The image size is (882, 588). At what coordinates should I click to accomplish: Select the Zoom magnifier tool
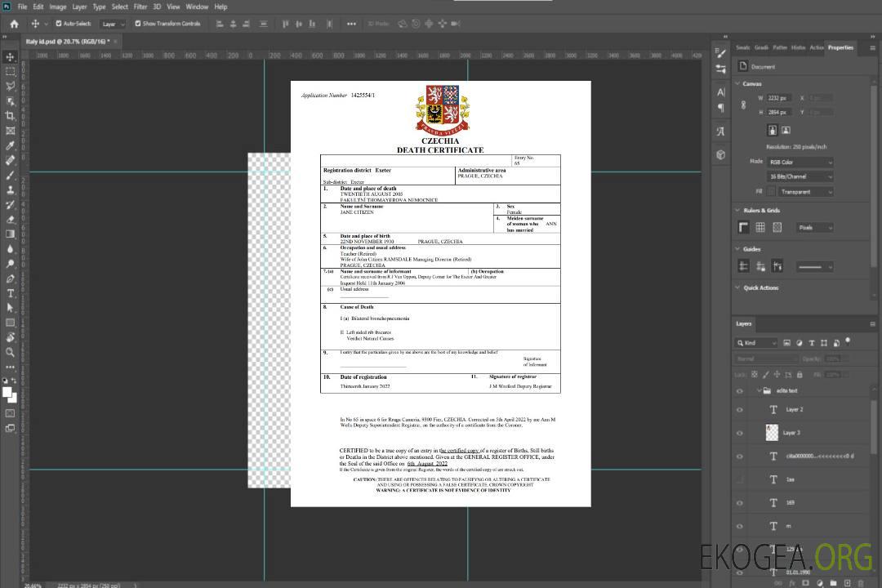click(10, 352)
